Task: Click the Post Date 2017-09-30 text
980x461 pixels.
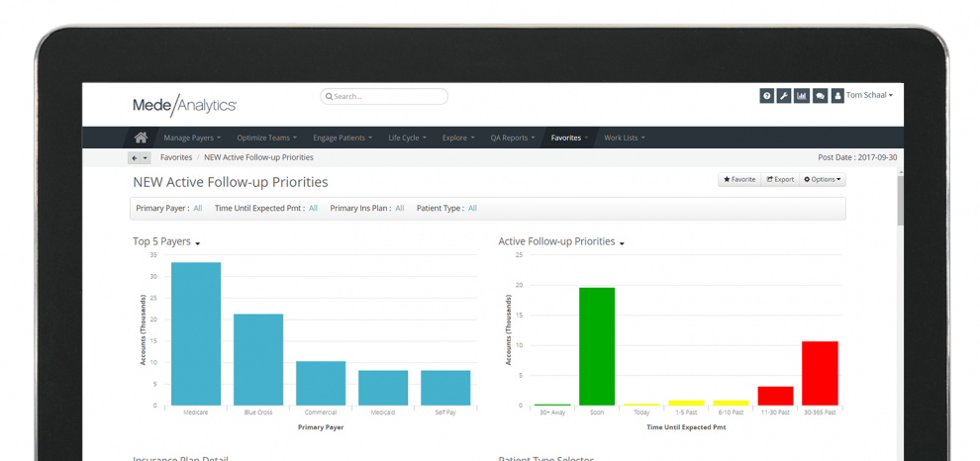Action: 857,158
